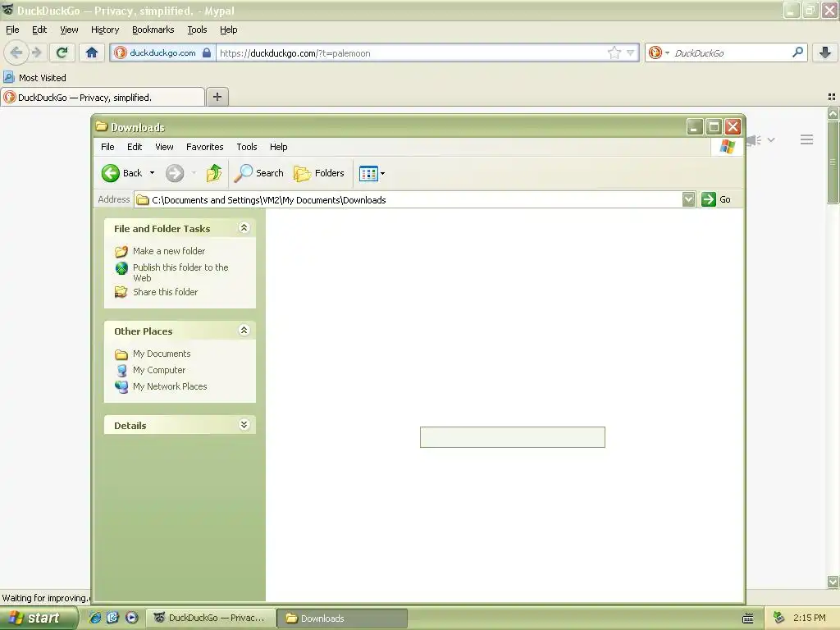Open the Back history dropdown arrow in Explorer
840x630 pixels.
[152, 173]
